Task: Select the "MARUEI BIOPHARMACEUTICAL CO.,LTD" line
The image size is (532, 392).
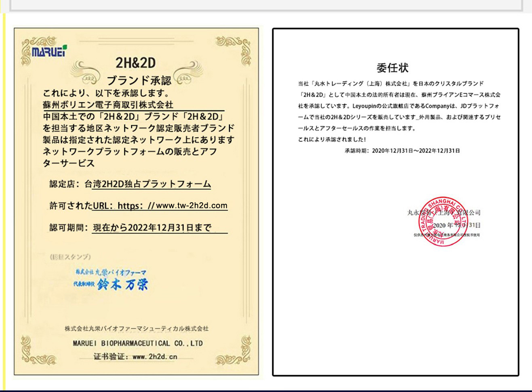Action: point(138,344)
